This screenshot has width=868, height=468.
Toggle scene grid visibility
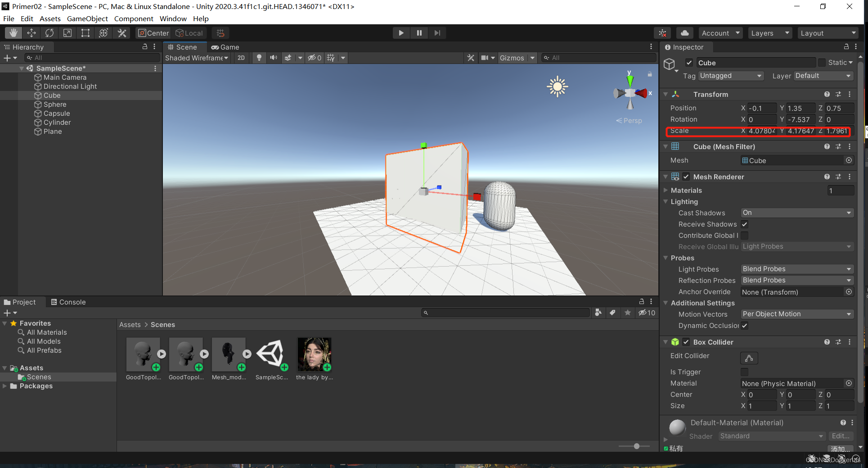331,58
